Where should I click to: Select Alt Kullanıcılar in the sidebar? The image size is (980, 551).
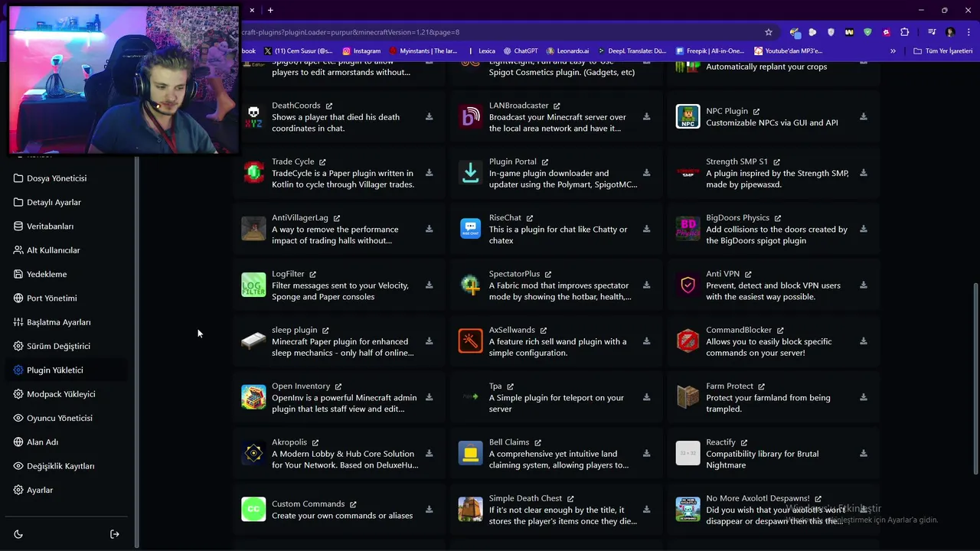click(67, 250)
